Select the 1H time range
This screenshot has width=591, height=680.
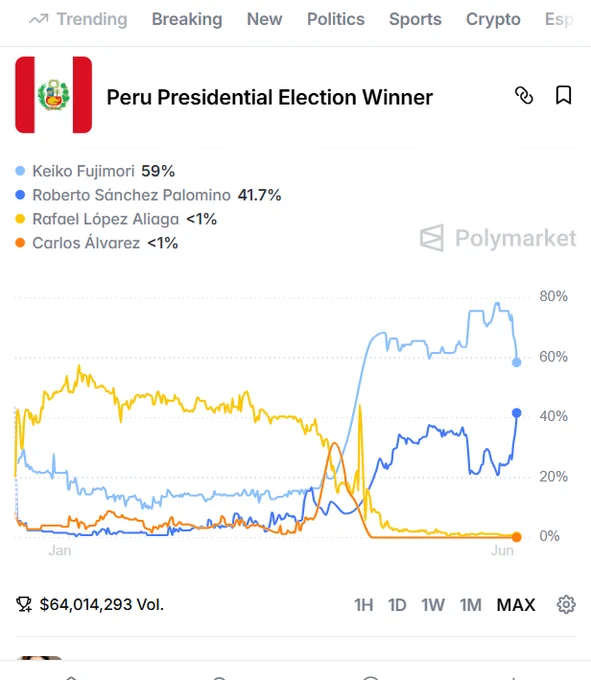point(363,605)
